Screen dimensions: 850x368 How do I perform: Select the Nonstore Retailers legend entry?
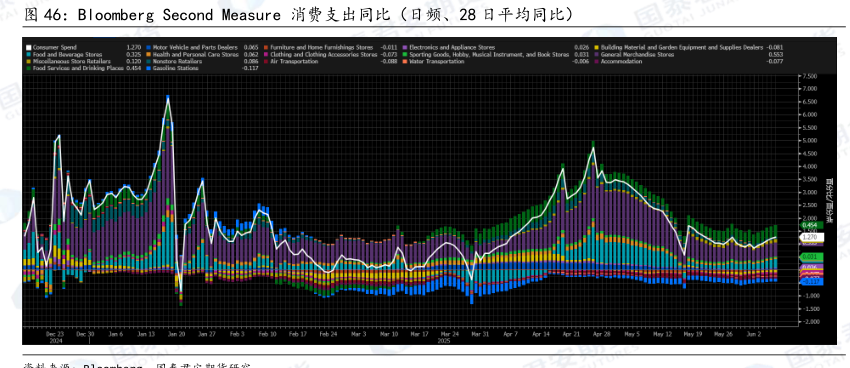pyautogui.click(x=177, y=62)
